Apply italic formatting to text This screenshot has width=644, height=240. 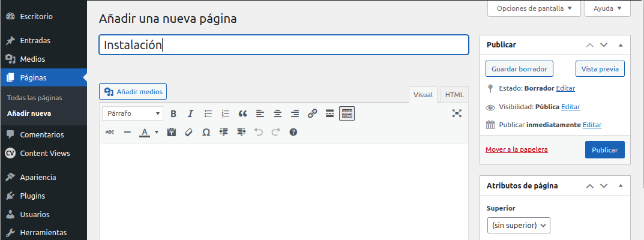[x=191, y=113]
